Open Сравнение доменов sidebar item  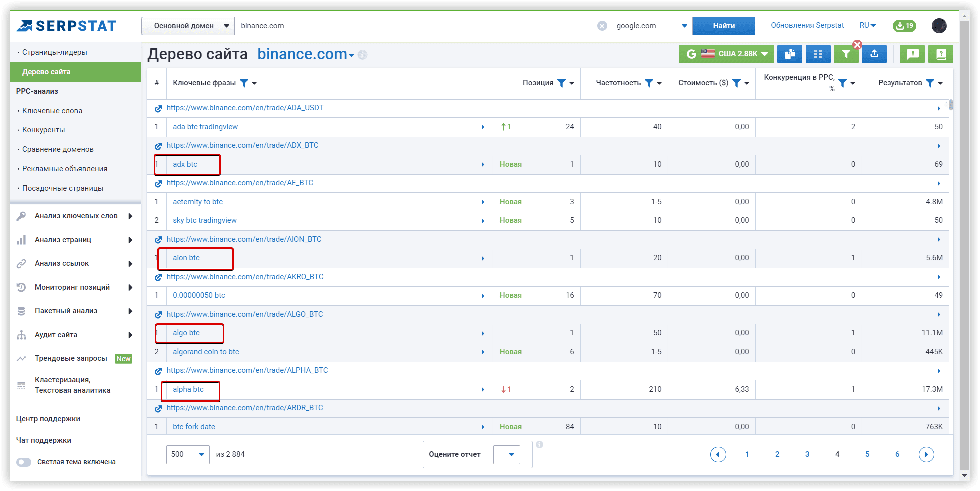[58, 149]
